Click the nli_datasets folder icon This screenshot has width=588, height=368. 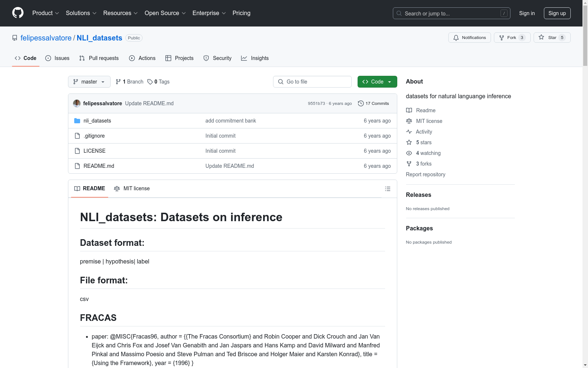click(x=77, y=121)
